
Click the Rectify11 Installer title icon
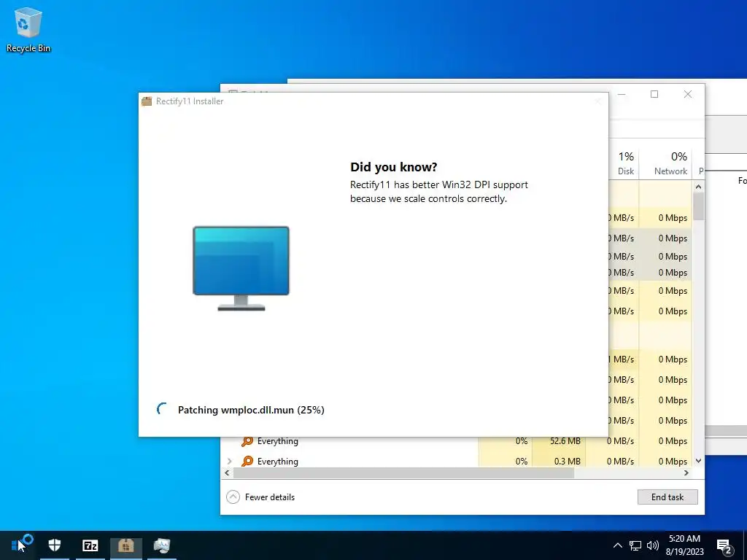(x=147, y=101)
